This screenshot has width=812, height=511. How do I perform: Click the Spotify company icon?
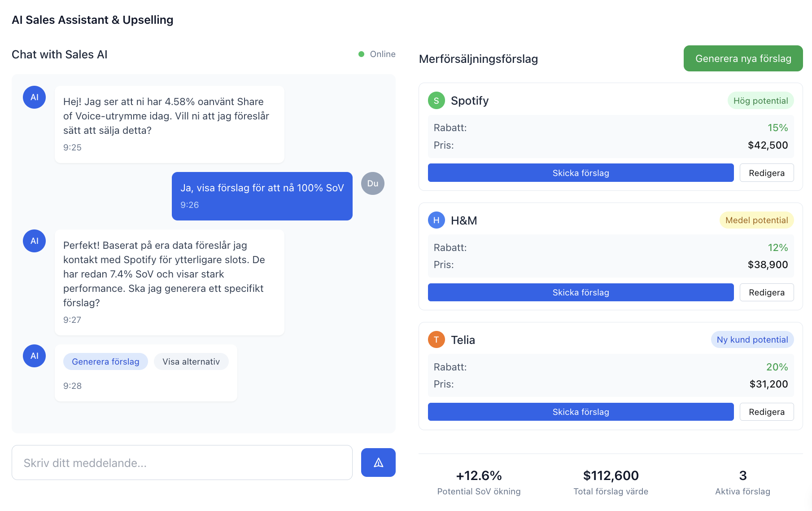[x=436, y=101]
